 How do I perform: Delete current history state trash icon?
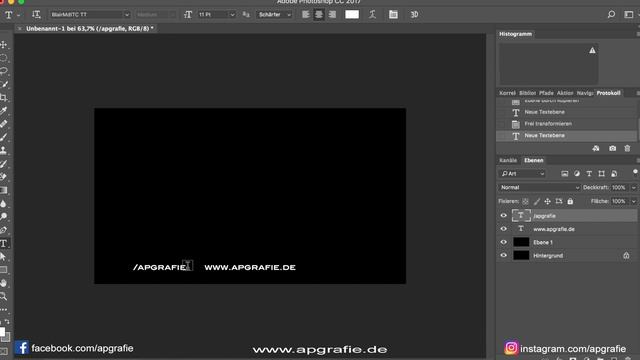(627, 149)
